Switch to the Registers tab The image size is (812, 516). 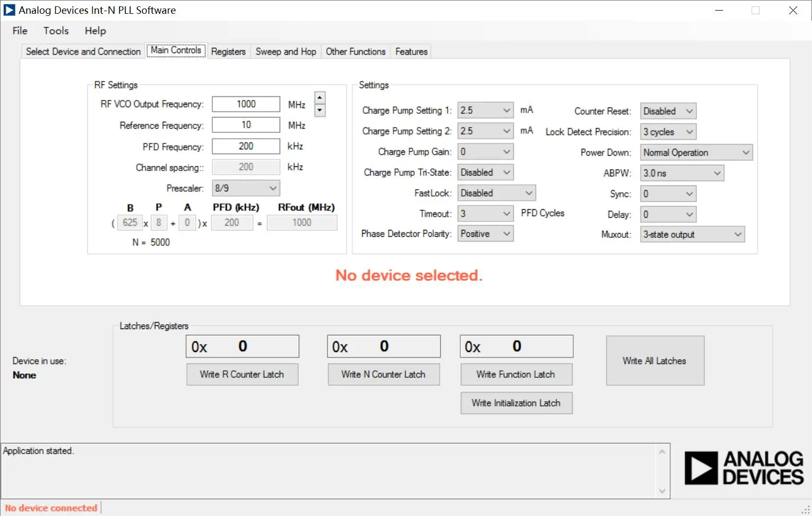(x=228, y=51)
